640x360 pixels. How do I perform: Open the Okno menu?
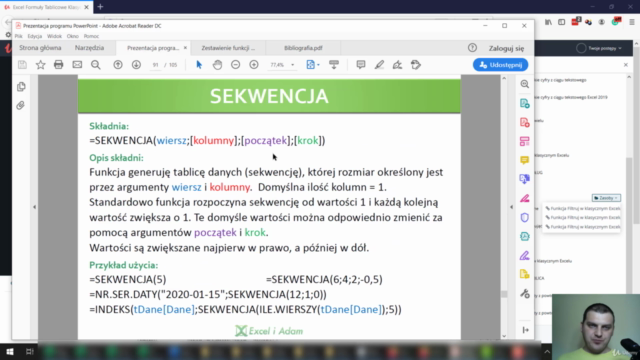73,36
